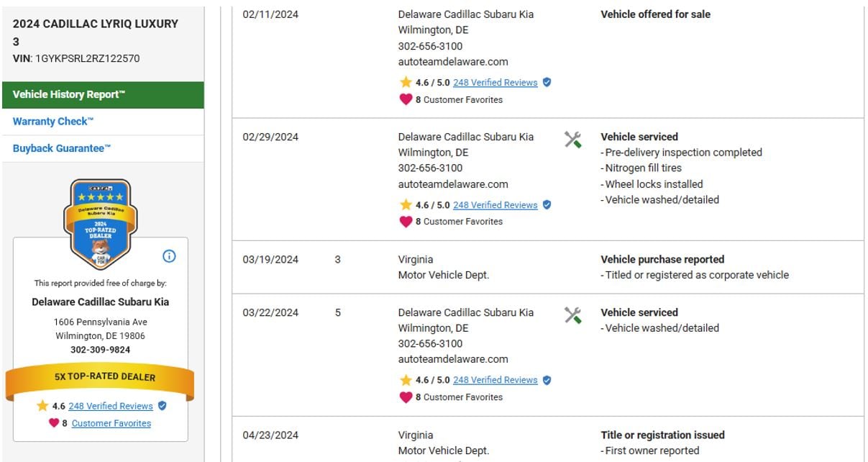Image resolution: width=868 pixels, height=462 pixels.
Task: Click the heart icon in sidebar dealer card
Action: (x=54, y=423)
